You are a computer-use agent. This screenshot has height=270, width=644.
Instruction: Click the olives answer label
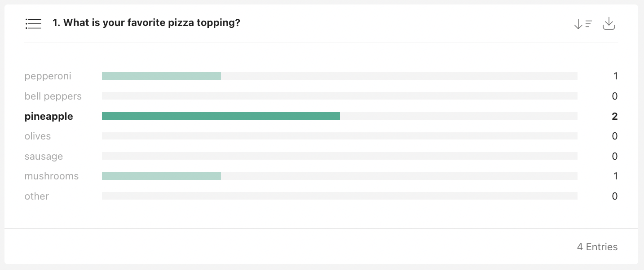38,136
